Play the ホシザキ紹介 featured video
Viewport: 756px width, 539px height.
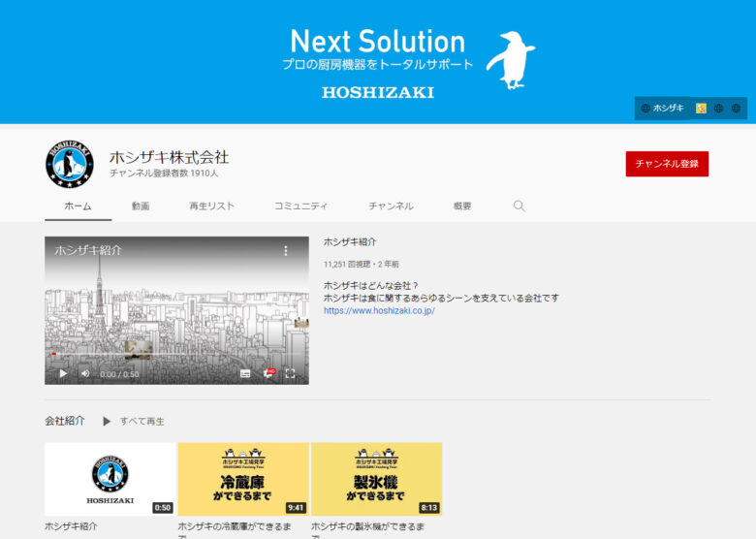tap(63, 373)
